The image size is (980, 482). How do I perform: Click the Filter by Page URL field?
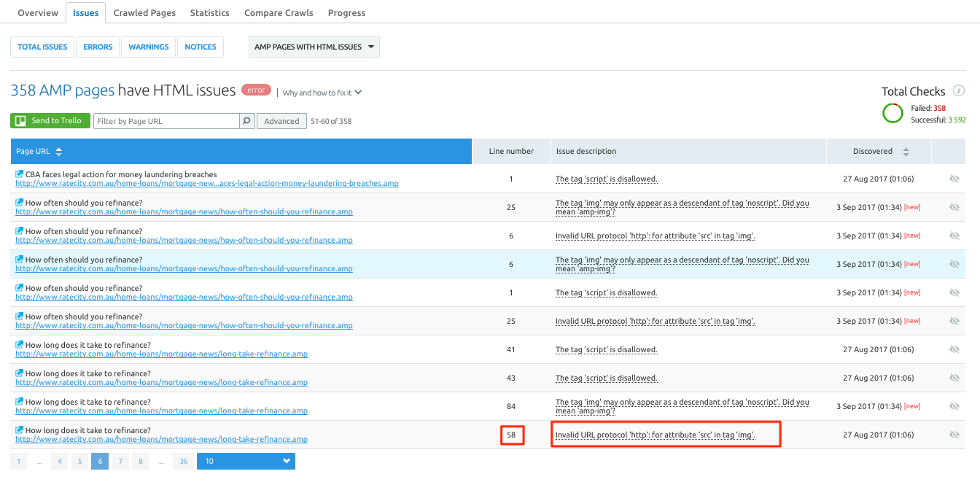166,121
